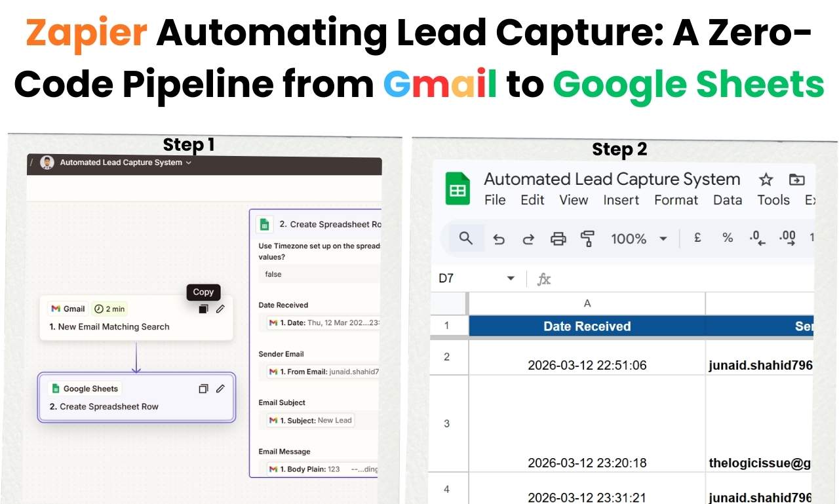Click junaid.shahid796 cell in row 4
The height and width of the screenshot is (504, 839).
coord(760,488)
